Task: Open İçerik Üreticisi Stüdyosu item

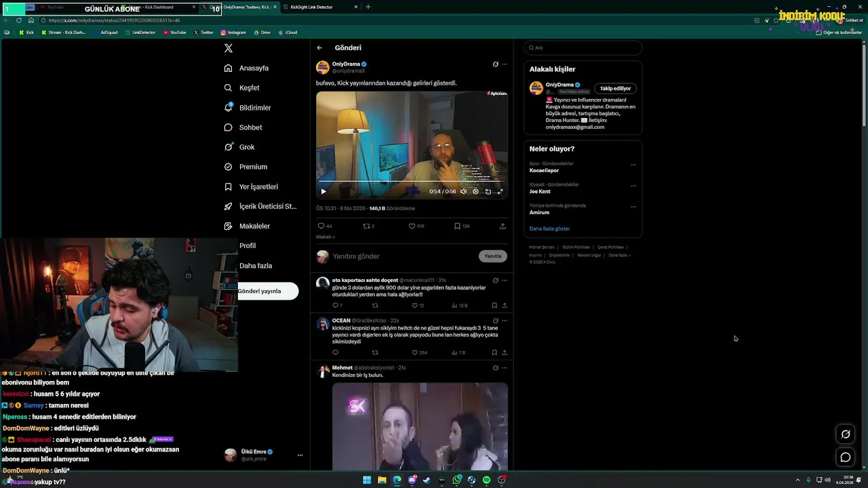Action: [260, 206]
